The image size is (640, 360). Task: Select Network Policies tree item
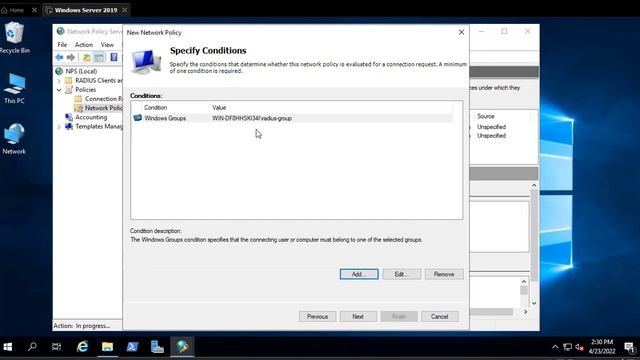pos(103,108)
